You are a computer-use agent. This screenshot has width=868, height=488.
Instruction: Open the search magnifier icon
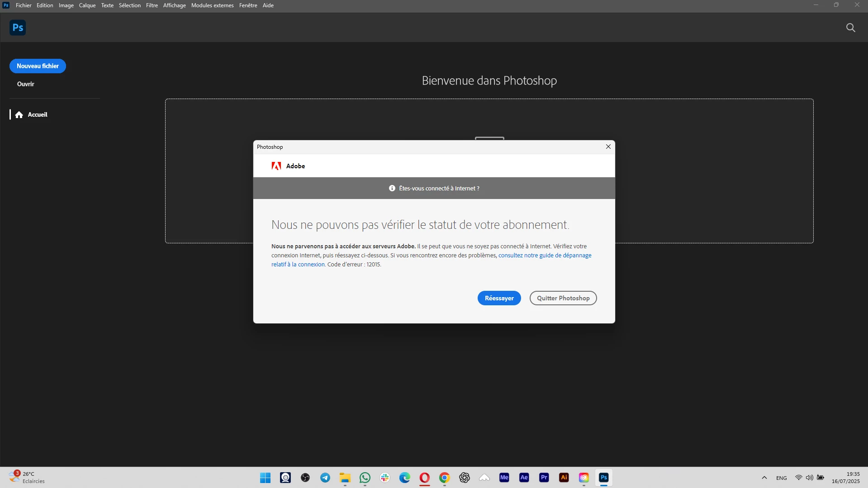(850, 28)
